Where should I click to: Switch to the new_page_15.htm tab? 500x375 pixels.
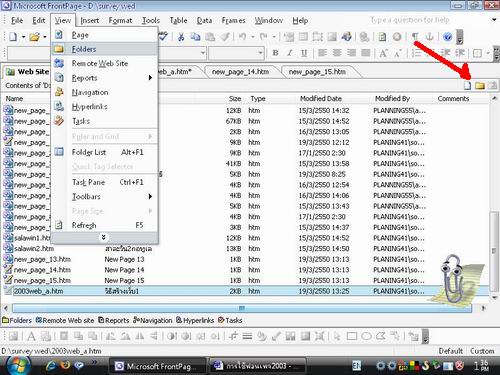(317, 72)
